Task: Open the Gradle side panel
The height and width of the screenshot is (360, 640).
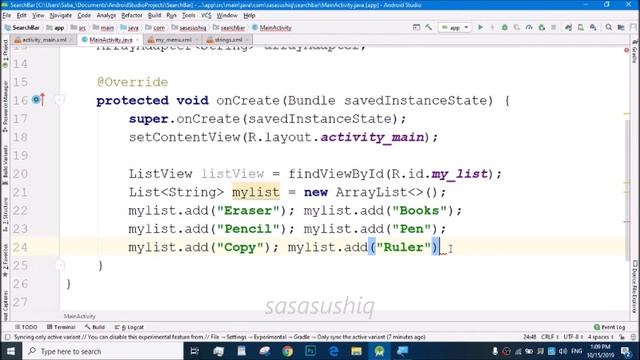Action: (x=635, y=52)
